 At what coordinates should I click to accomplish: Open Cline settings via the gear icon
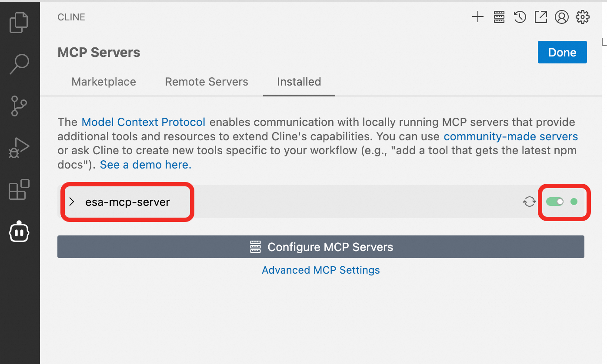pos(582,17)
